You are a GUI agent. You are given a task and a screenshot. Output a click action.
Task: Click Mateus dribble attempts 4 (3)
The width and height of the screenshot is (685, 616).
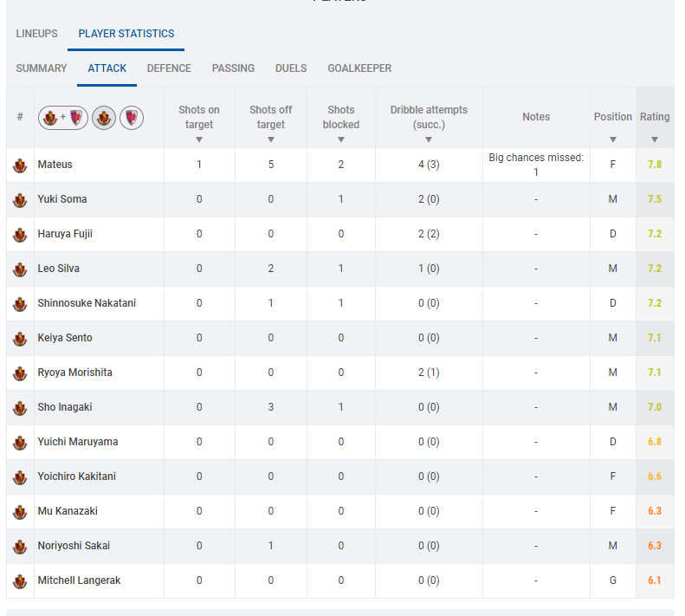click(429, 165)
